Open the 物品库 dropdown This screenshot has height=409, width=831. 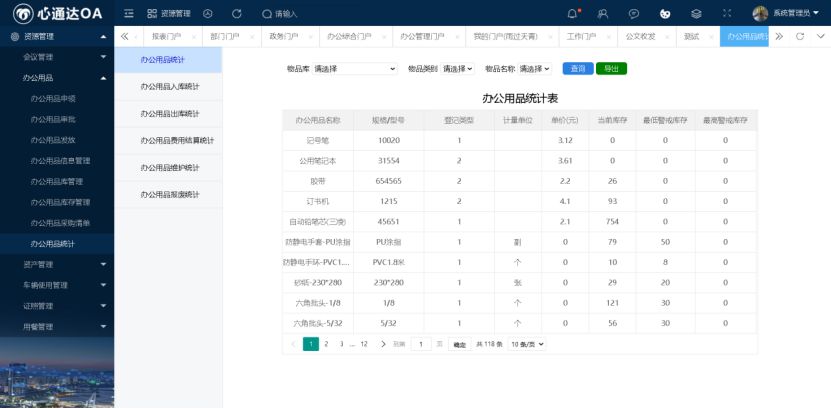click(x=355, y=69)
